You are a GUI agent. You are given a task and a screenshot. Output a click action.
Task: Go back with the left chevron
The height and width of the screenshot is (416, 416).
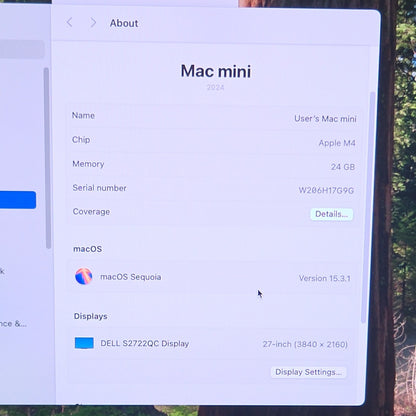(69, 23)
